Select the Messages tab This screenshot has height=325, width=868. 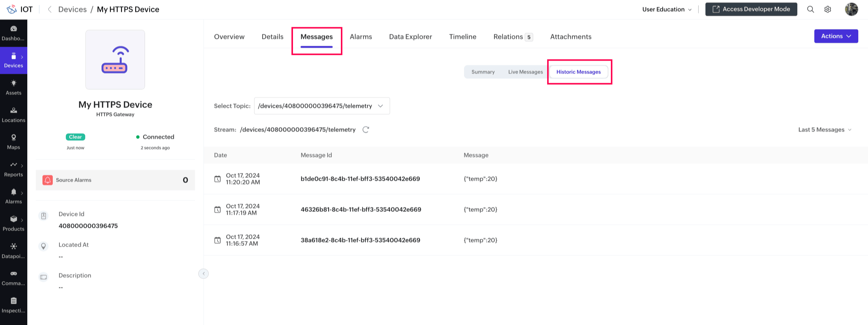coord(316,37)
